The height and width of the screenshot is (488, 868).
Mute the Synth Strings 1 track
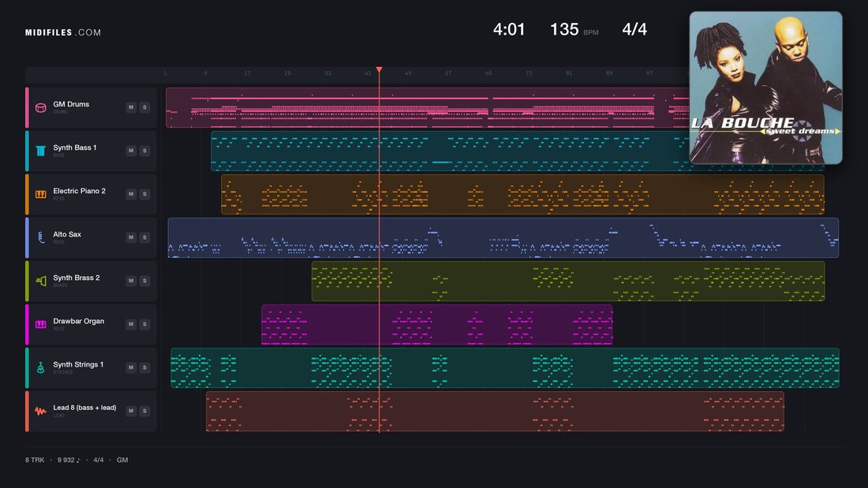coord(131,367)
